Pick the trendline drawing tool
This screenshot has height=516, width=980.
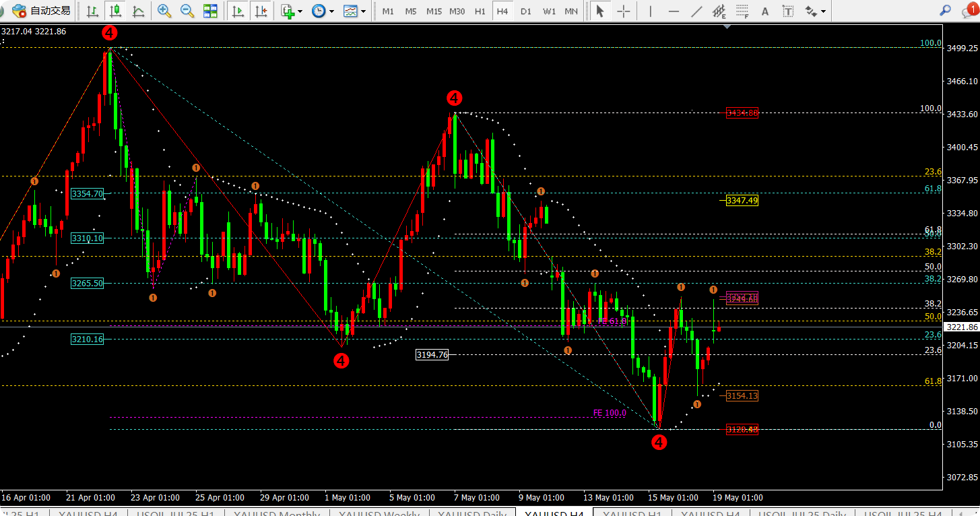[x=697, y=11]
